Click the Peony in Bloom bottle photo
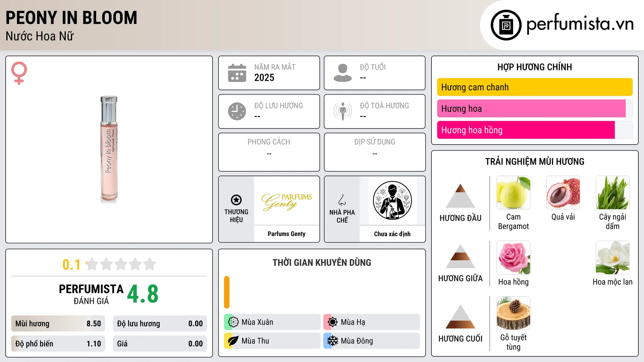Screen dimensions: 644x362 109,149
